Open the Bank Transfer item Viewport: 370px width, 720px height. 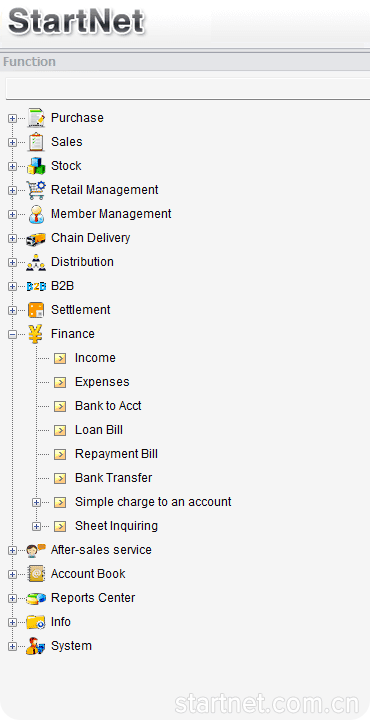click(x=113, y=478)
